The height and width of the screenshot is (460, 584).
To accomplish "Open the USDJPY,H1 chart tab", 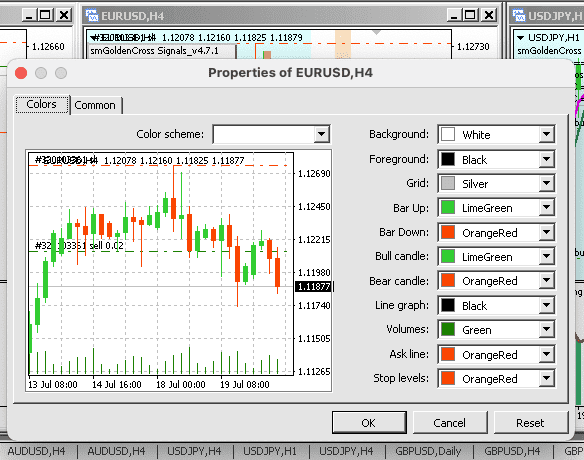I will click(270, 451).
